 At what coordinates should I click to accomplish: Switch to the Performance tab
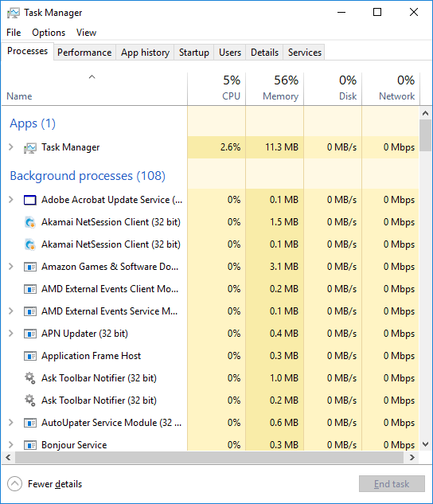click(84, 53)
